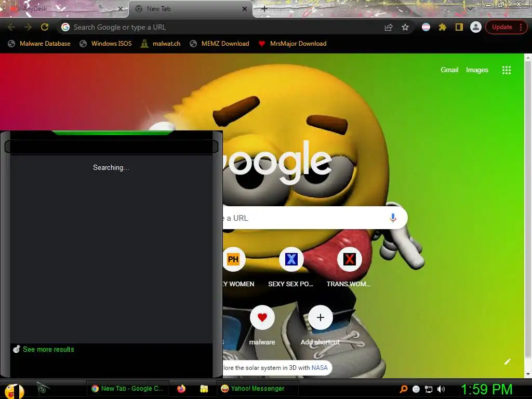Screen dimensions: 532x399
Task: Click the voice search microphone icon
Action: pyautogui.click(x=393, y=218)
